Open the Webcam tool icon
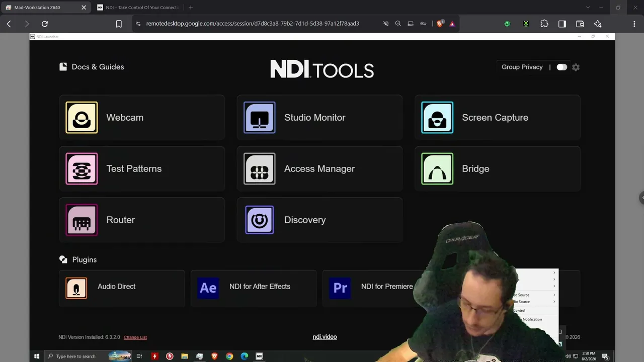The width and height of the screenshot is (644, 362). 82,118
